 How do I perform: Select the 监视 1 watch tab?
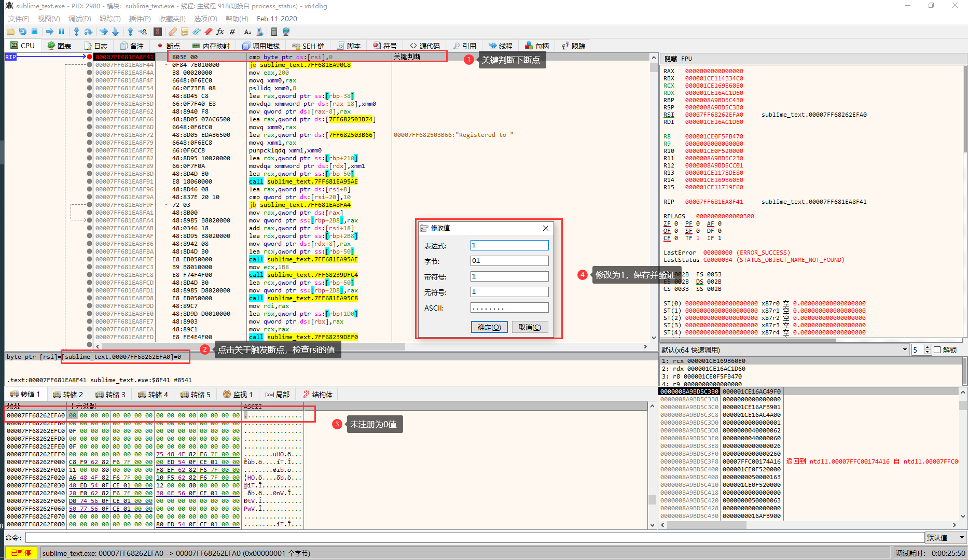(238, 395)
